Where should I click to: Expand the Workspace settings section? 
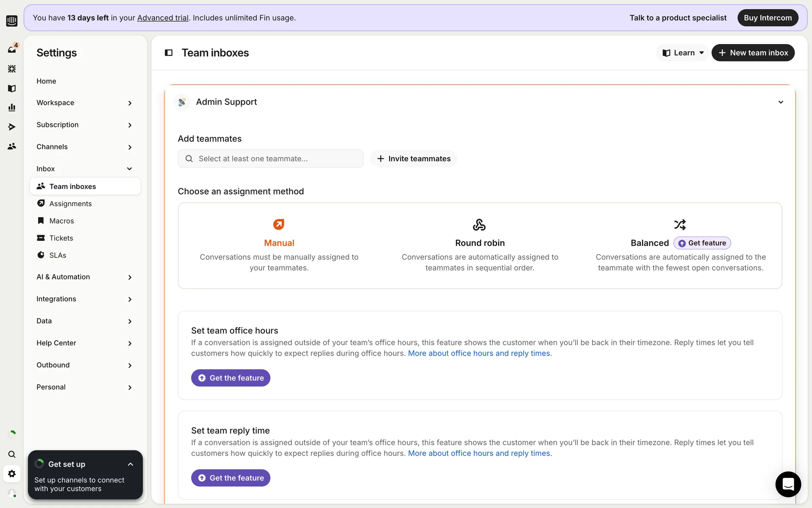coord(84,103)
